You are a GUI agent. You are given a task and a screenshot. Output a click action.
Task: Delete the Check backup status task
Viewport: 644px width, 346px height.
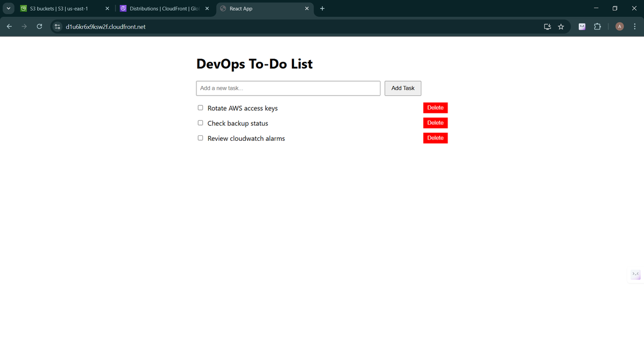tap(435, 123)
